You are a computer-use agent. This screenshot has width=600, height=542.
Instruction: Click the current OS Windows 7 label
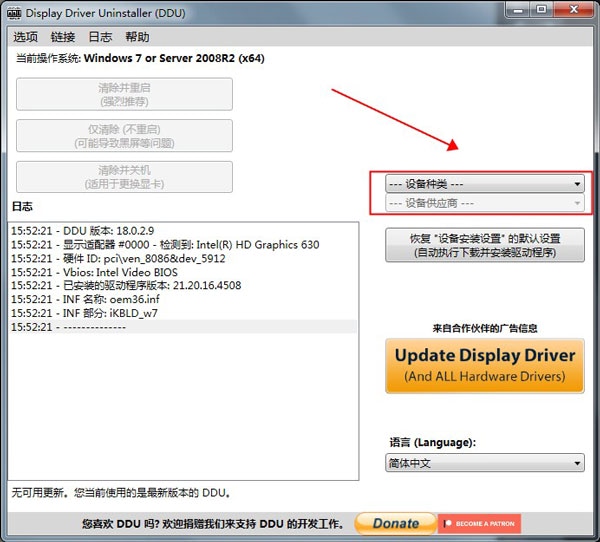point(140,58)
